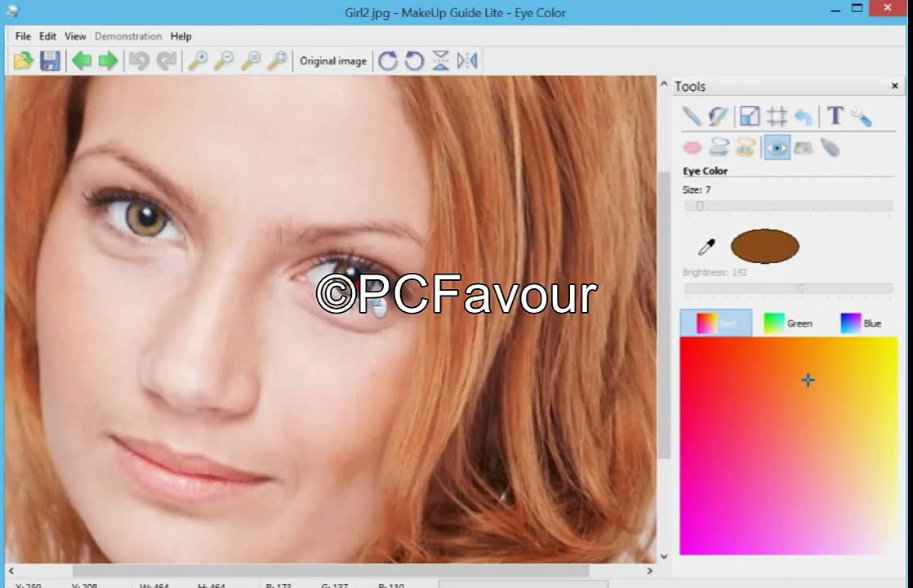Click the 'Eye Color' heading text
The width and height of the screenshot is (913, 588).
(705, 171)
